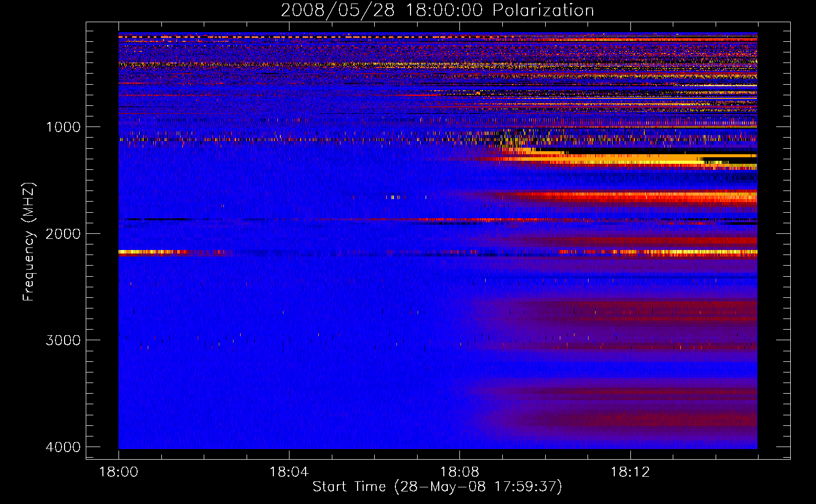816x504 pixels.
Task: Click the '18:08' time tick label
Action: (459, 472)
